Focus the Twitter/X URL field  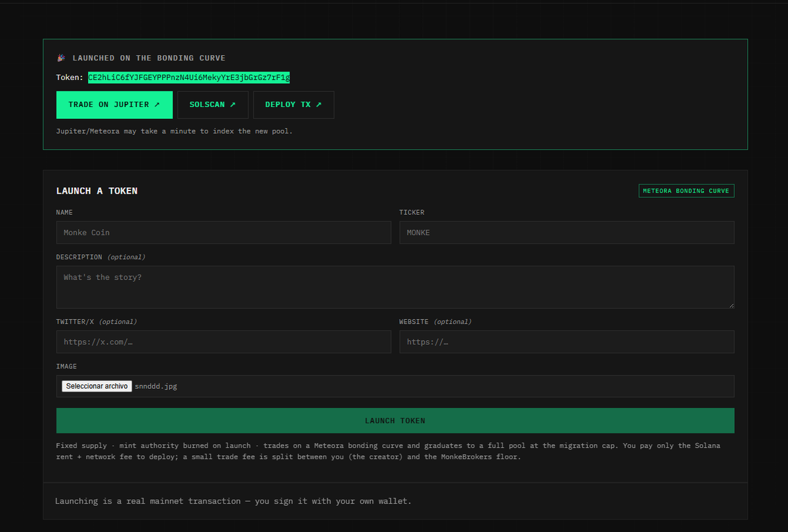click(x=223, y=342)
